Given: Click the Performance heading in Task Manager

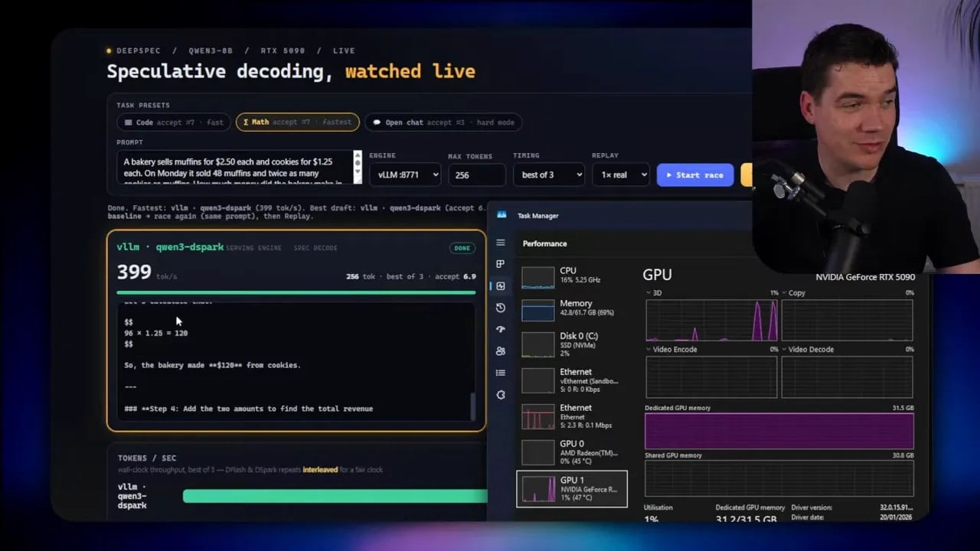Looking at the screenshot, I should click(544, 243).
